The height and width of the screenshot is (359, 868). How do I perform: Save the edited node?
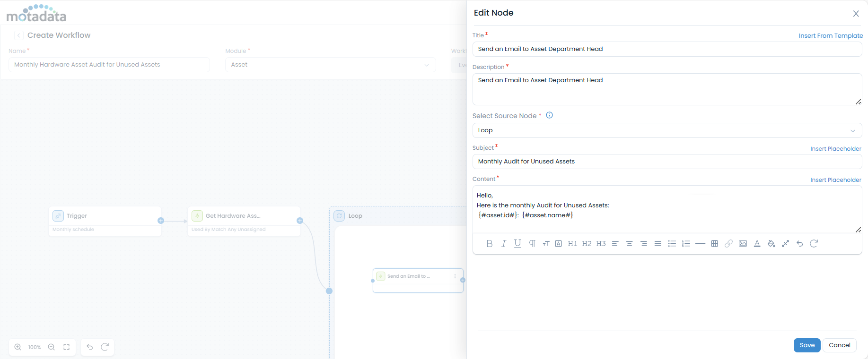[x=807, y=345]
